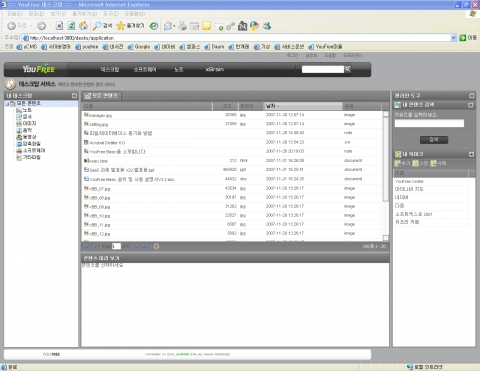Select the Acrobat Distiller 6.0 row
Screen dimensions: 480x371
tap(232, 143)
